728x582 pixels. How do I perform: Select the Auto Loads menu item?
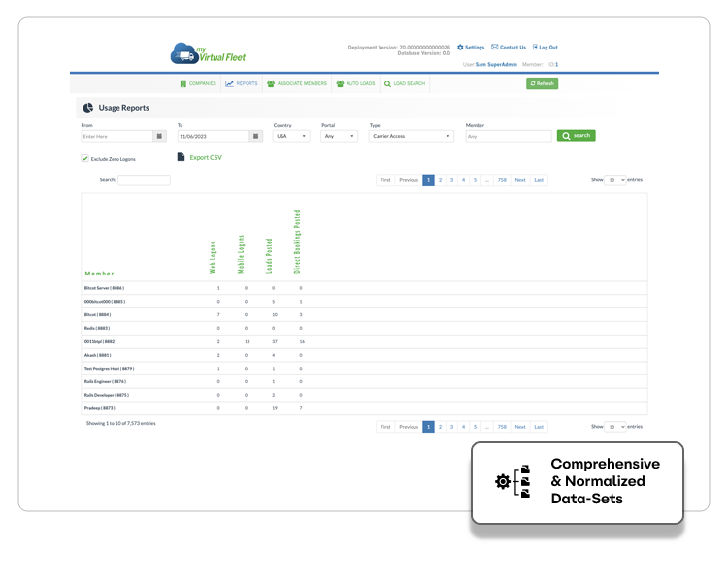pos(355,83)
